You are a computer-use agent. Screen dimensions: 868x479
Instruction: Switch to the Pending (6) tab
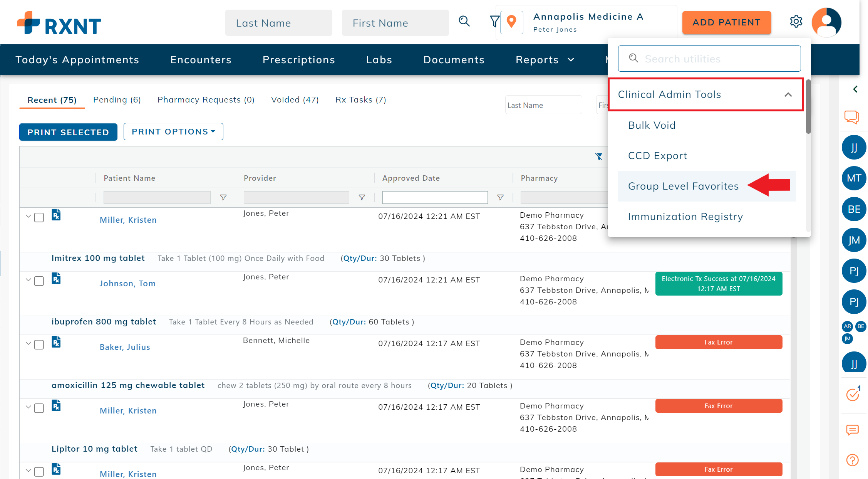click(x=117, y=100)
